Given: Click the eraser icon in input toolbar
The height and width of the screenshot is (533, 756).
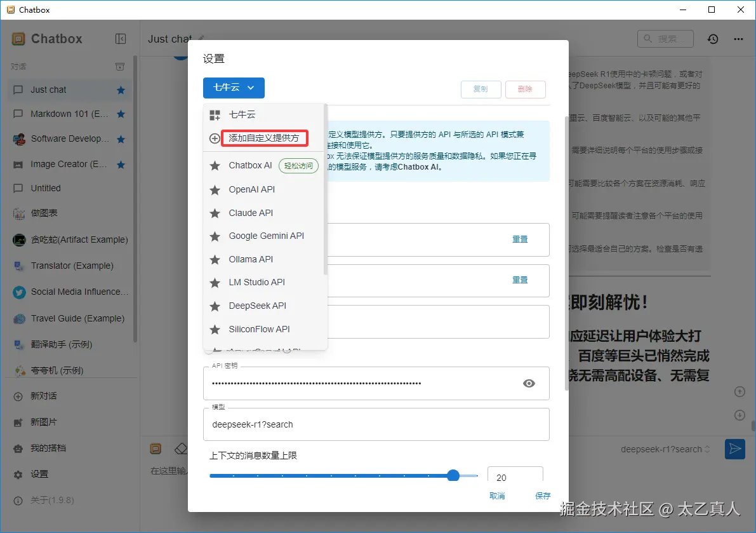Looking at the screenshot, I should point(181,449).
